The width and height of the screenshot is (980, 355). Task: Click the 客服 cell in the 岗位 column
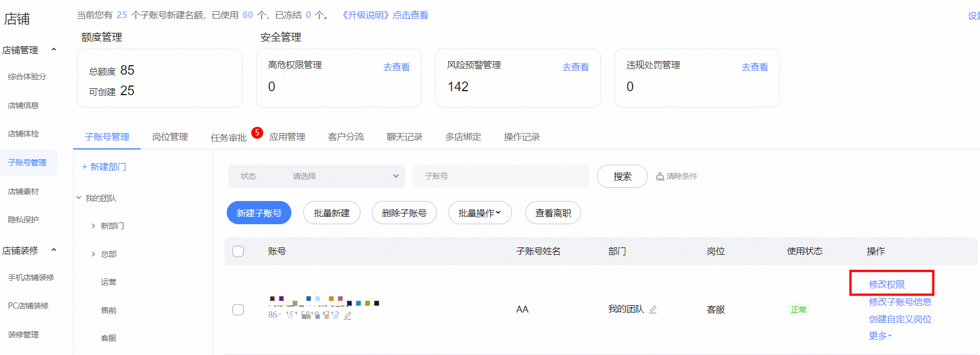click(x=716, y=310)
